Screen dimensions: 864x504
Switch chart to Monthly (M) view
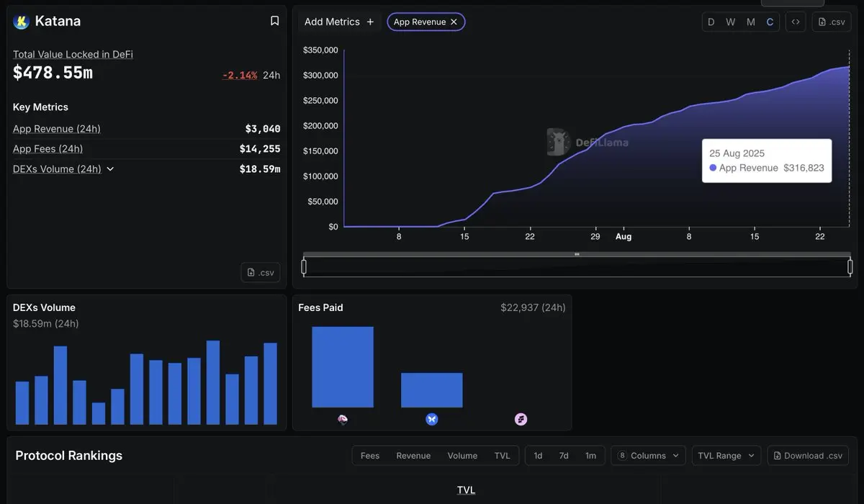pos(751,22)
